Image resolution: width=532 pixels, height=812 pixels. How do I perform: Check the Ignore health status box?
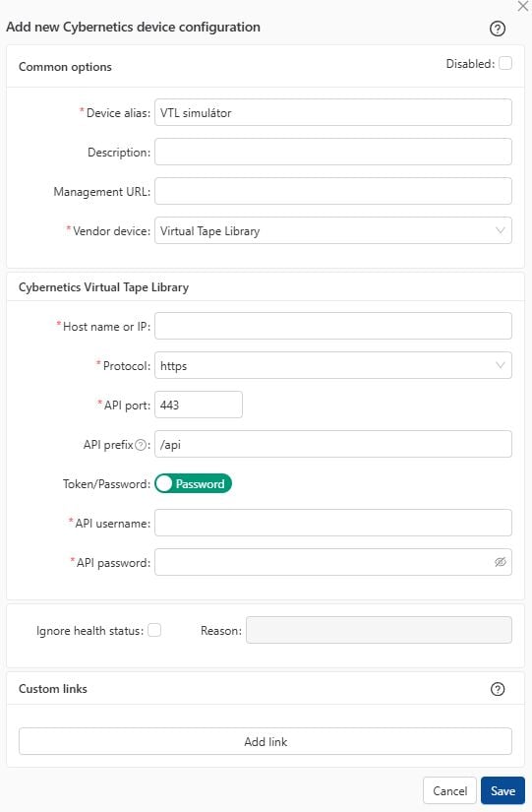[154, 630]
